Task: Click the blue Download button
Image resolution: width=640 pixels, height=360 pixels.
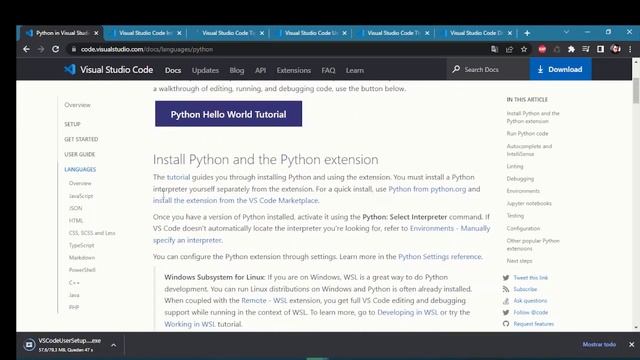Action: (x=560, y=69)
